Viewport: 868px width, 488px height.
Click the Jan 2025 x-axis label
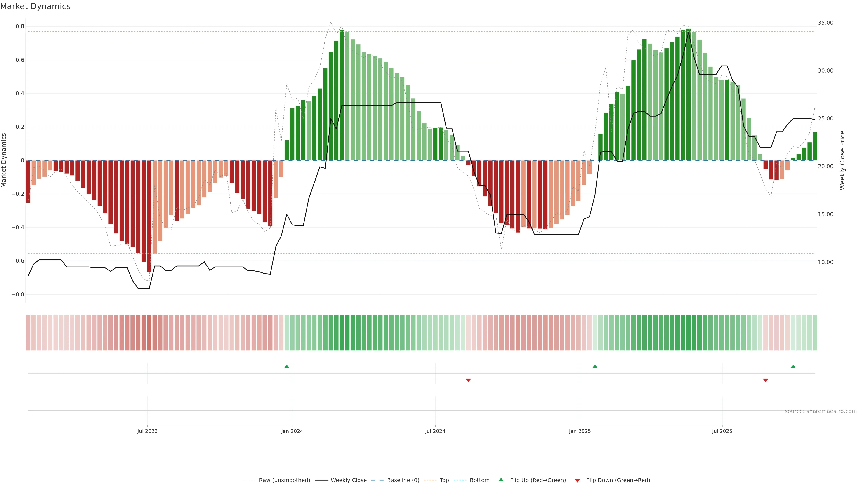coord(580,431)
